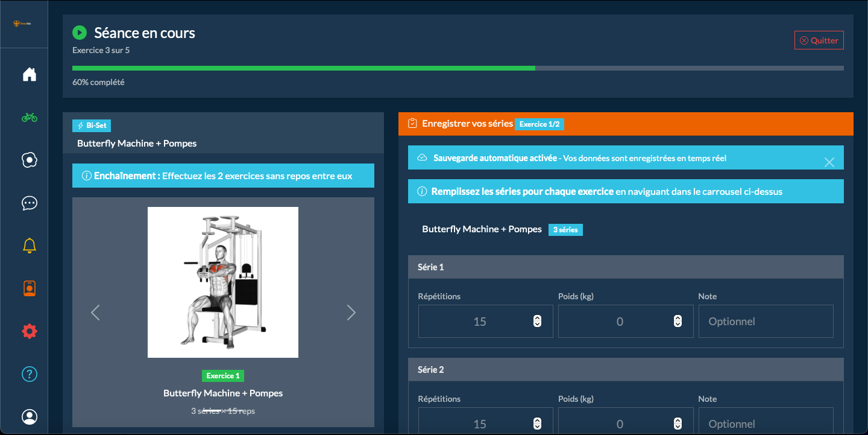Open the home icon in sidebar
Viewport: 868px width, 435px height.
coord(30,75)
